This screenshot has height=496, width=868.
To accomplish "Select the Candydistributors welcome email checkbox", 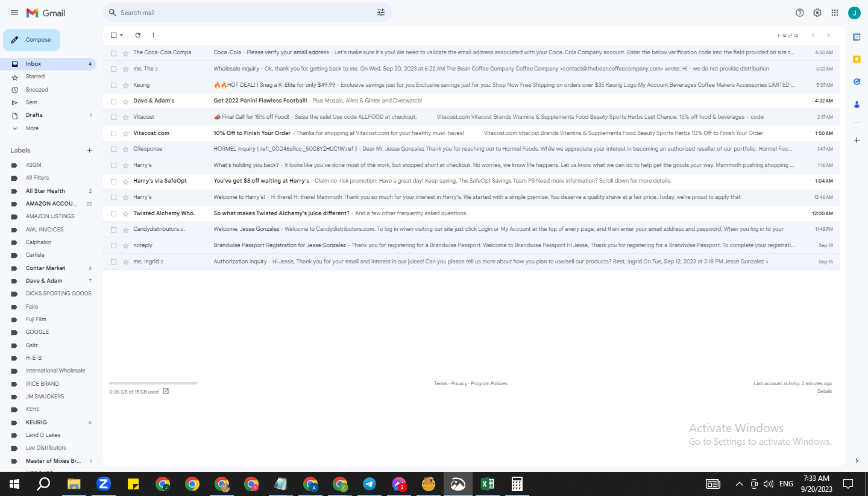I will point(113,230).
